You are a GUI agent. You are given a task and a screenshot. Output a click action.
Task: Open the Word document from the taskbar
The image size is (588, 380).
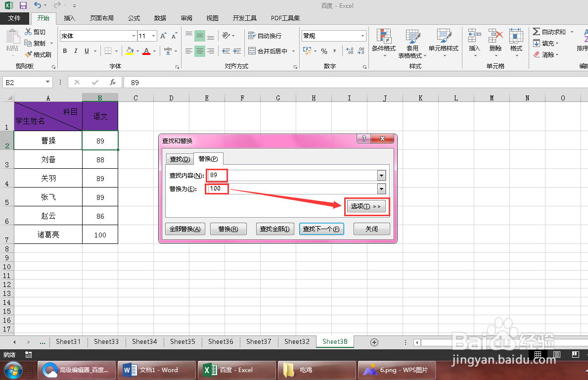[x=156, y=370]
